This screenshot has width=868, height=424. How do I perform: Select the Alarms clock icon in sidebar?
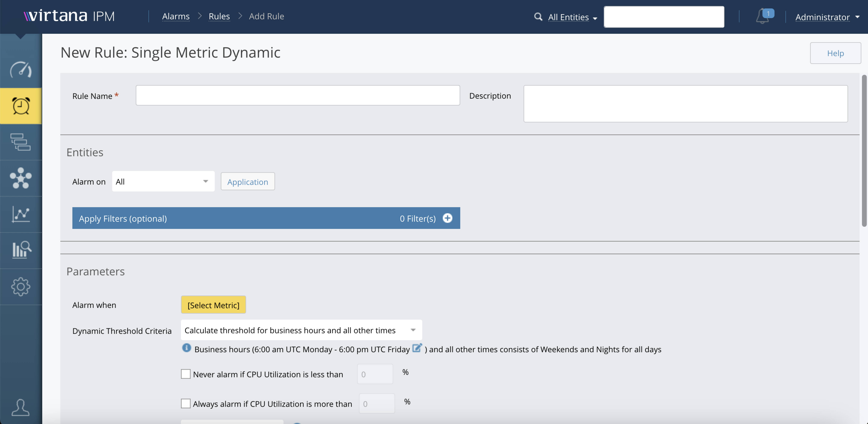pyautogui.click(x=21, y=106)
